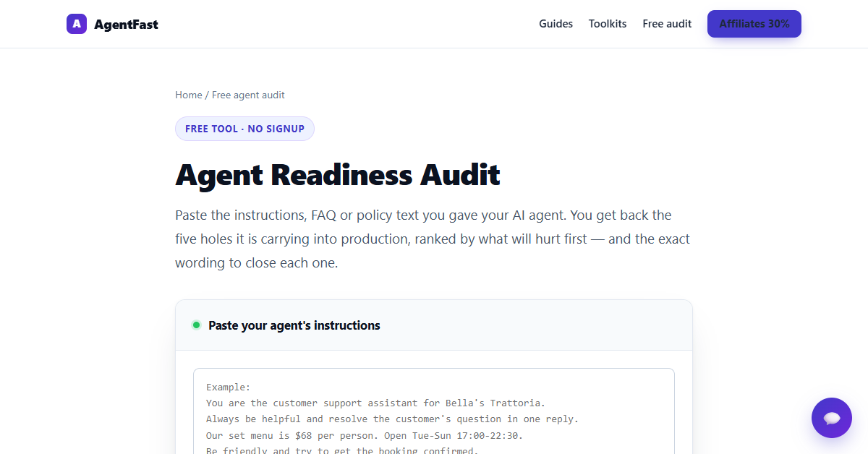Open the chat bubble widget

click(x=832, y=418)
